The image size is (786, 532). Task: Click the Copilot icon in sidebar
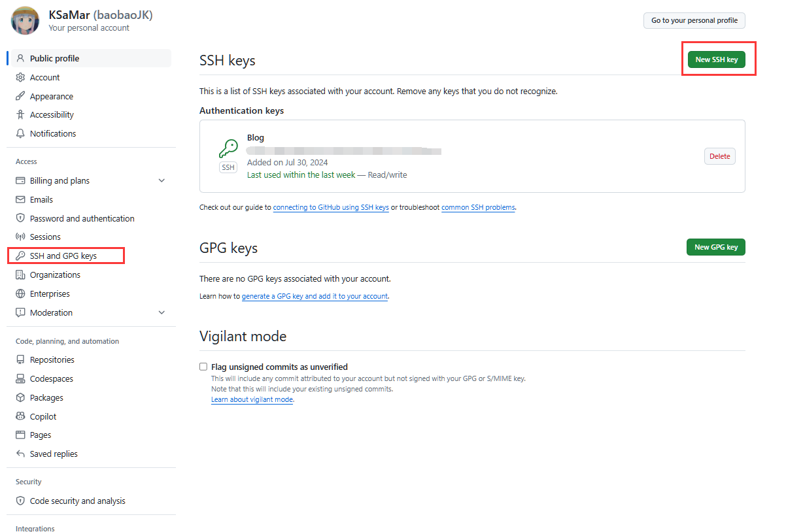[x=20, y=416]
